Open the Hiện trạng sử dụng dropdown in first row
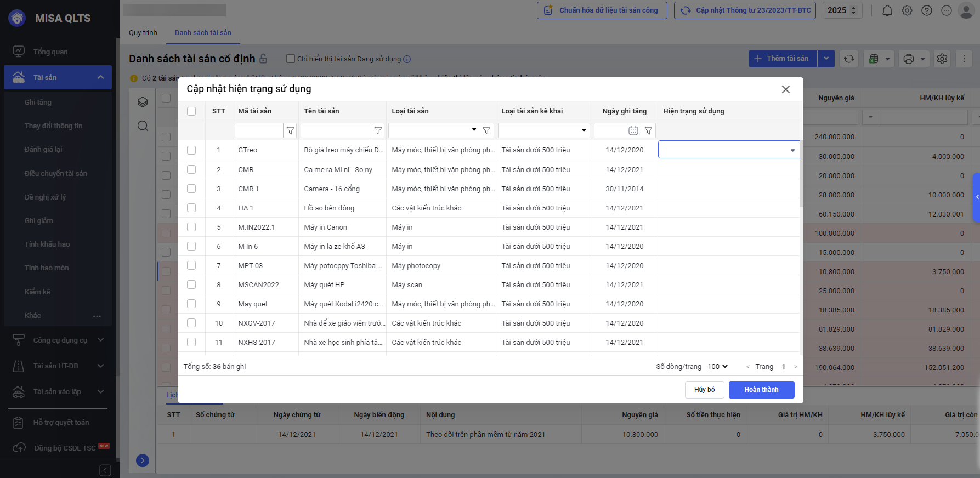This screenshot has width=980, height=478. coord(792,150)
